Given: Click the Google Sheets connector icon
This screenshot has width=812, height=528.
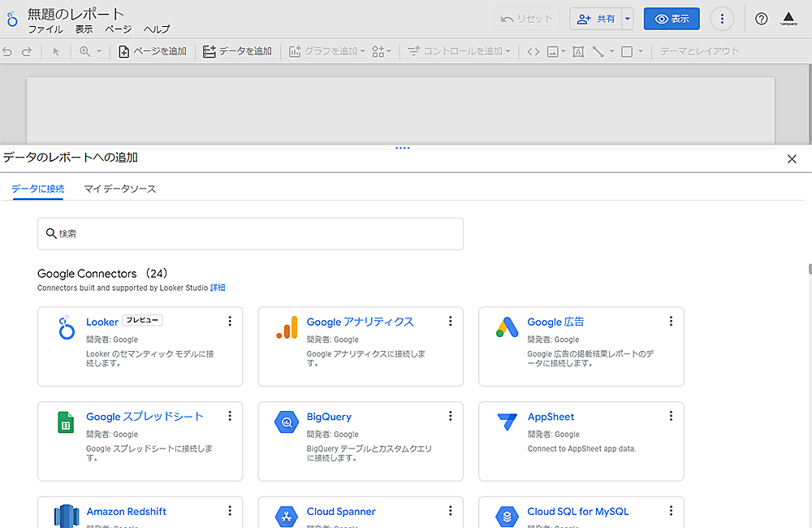Looking at the screenshot, I should (x=66, y=422).
